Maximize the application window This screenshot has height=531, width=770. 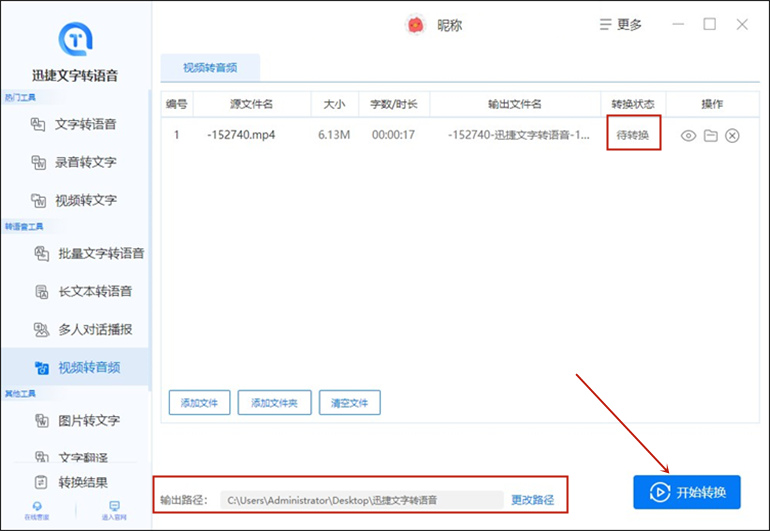pyautogui.click(x=710, y=24)
